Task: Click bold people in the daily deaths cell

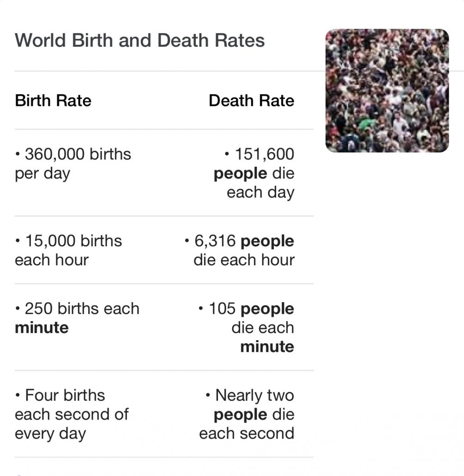Action: coord(241,174)
